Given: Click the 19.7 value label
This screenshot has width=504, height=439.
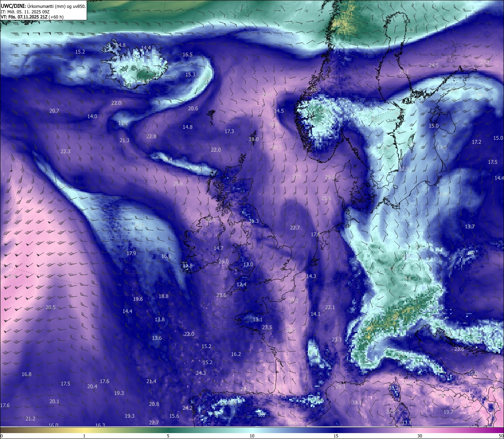Looking at the screenshot, I should pyautogui.click(x=448, y=412).
